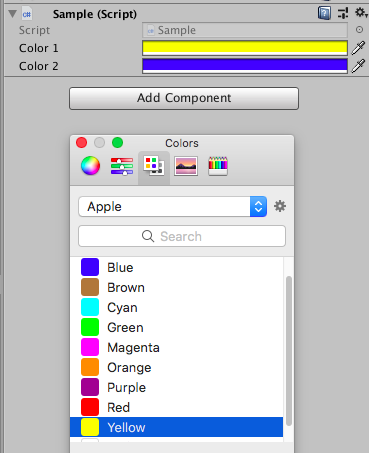Viewport: 369px width, 453px height.
Task: Click the Color 1 yellow swatch field
Action: [245, 48]
